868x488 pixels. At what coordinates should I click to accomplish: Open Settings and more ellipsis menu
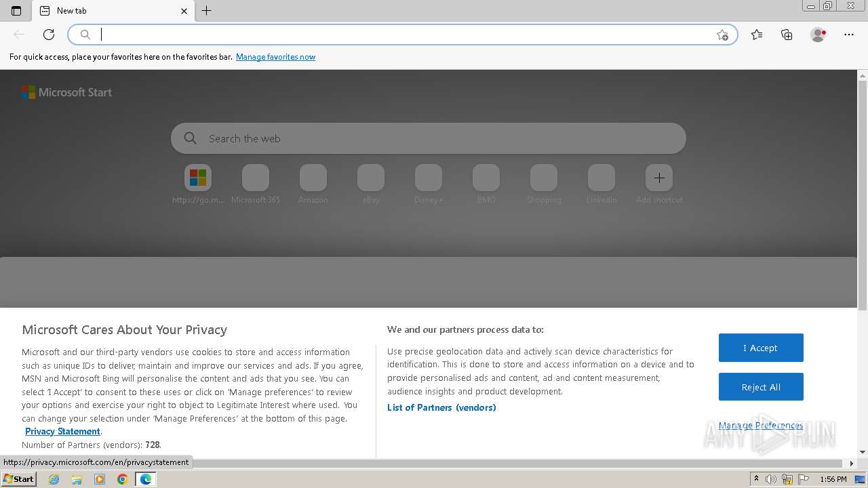[x=849, y=35]
